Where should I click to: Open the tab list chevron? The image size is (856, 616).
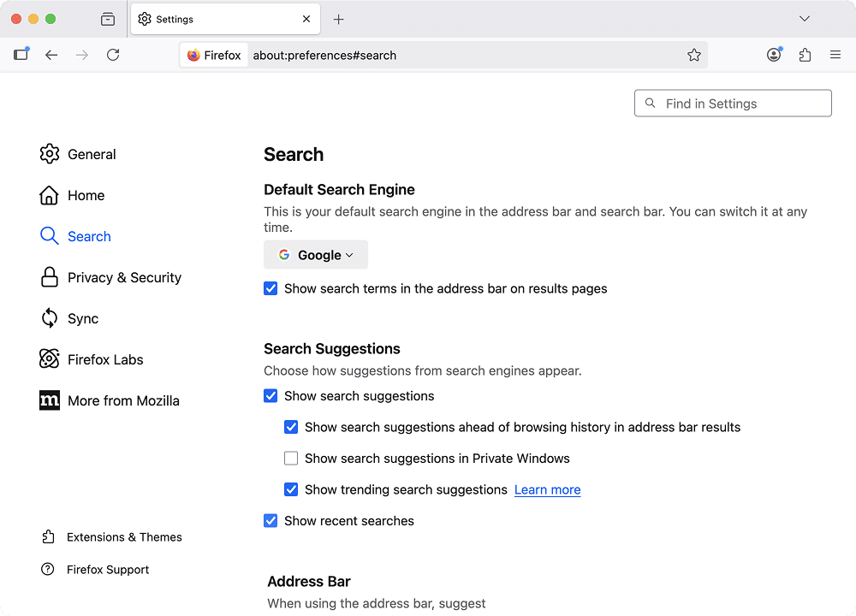pyautogui.click(x=804, y=18)
